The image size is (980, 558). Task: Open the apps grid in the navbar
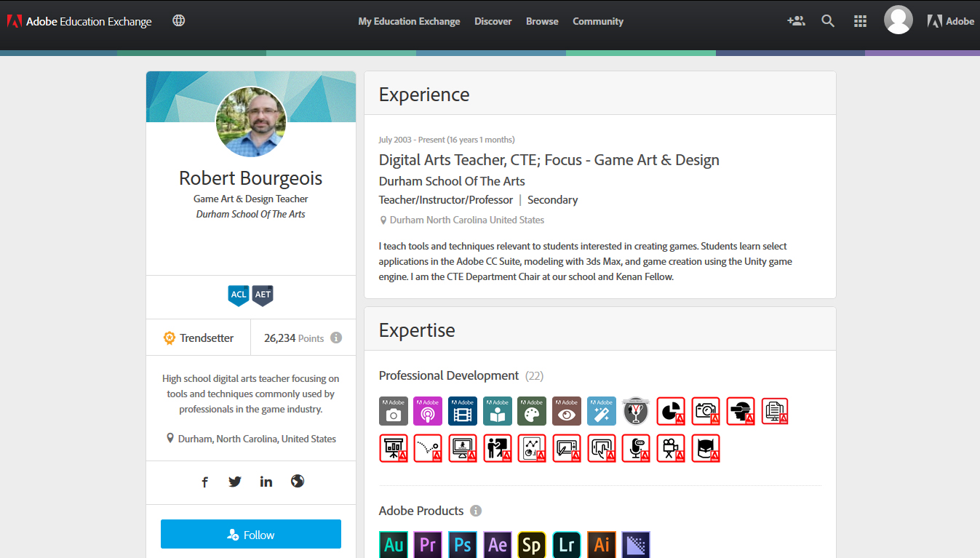(x=860, y=21)
